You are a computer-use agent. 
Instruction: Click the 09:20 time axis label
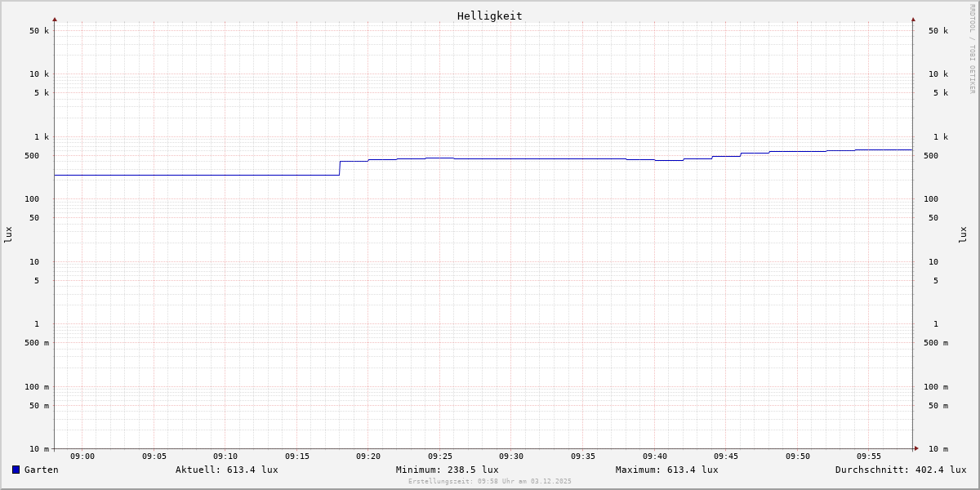point(368,457)
